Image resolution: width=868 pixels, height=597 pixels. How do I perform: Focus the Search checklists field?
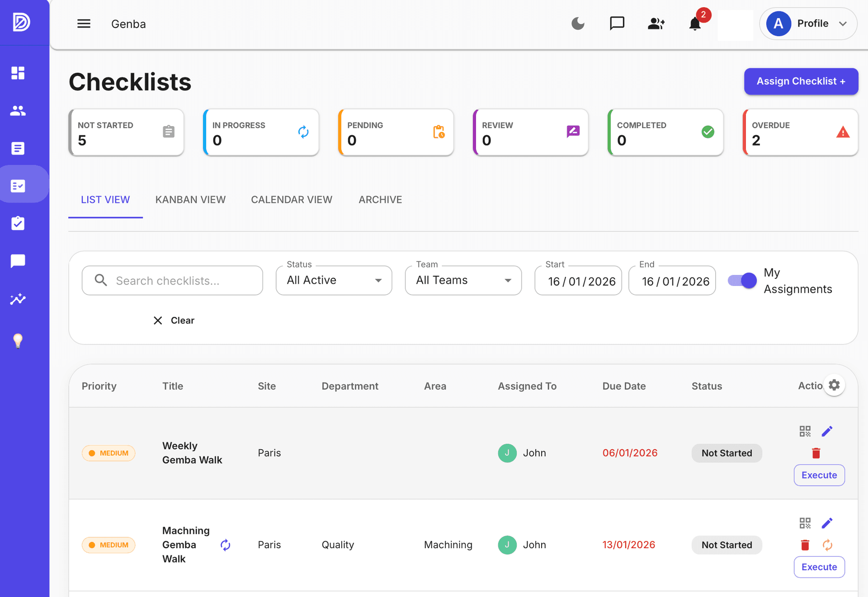pos(172,281)
